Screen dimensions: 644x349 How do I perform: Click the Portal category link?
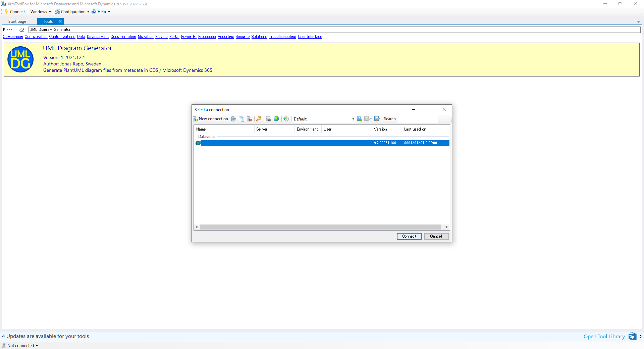click(174, 37)
